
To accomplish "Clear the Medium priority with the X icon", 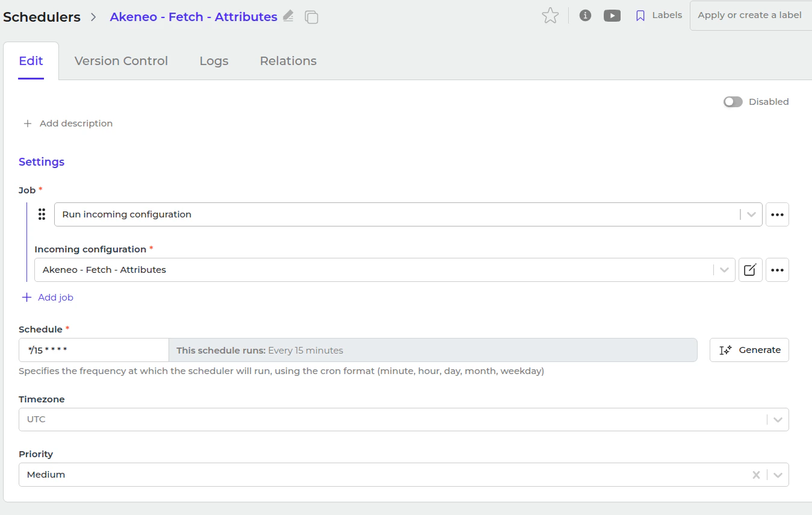I will pos(756,475).
